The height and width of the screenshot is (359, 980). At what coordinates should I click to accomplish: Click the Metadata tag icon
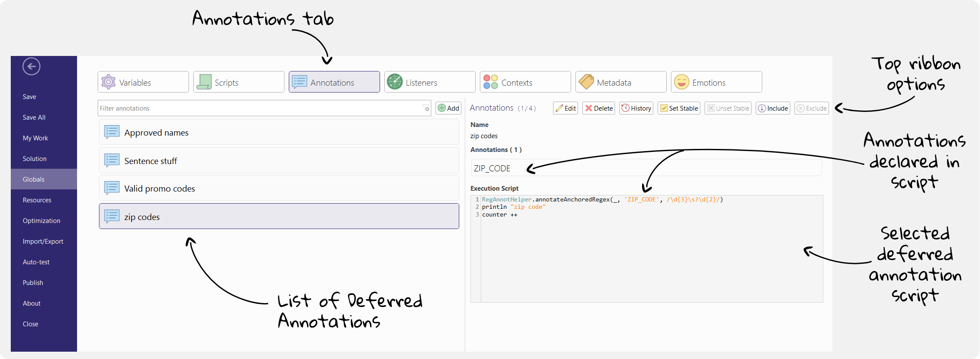click(x=586, y=82)
